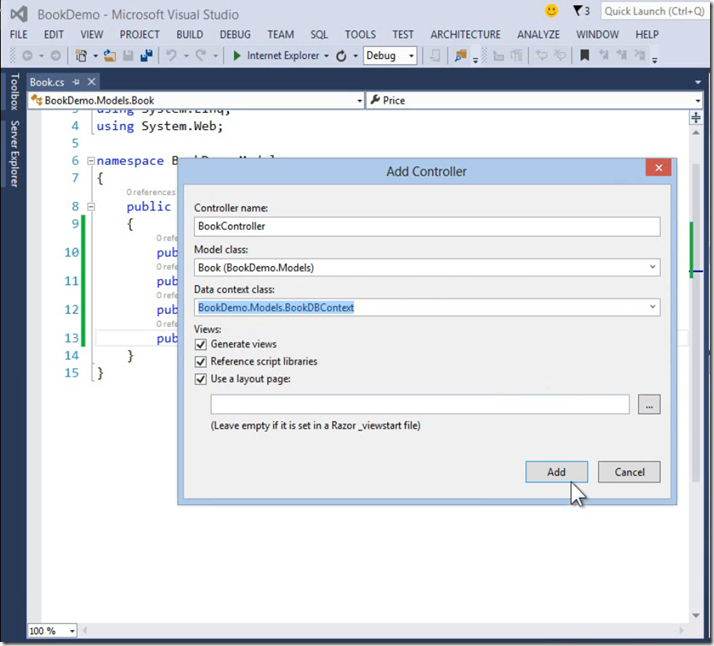Toggle the bookmark icon in toolbar
The height and width of the screenshot is (646, 714).
585,56
